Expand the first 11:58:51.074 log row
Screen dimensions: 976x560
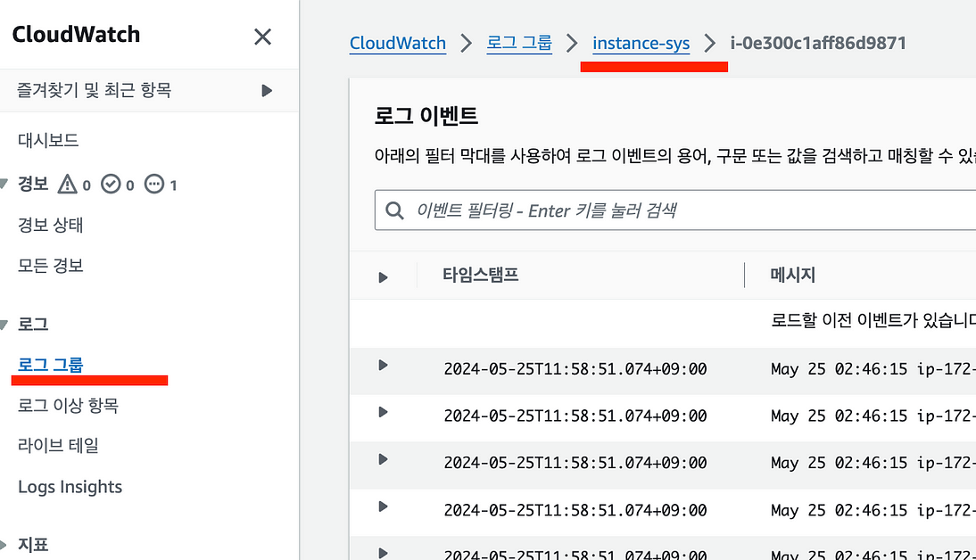(384, 366)
